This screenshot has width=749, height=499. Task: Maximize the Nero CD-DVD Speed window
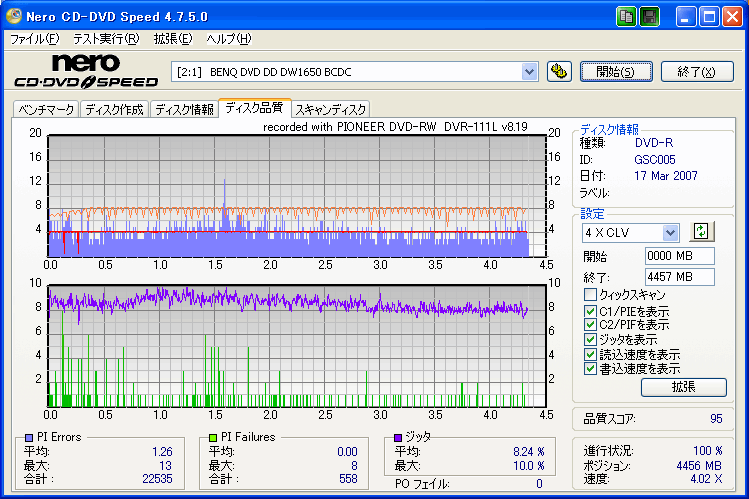pyautogui.click(x=709, y=16)
